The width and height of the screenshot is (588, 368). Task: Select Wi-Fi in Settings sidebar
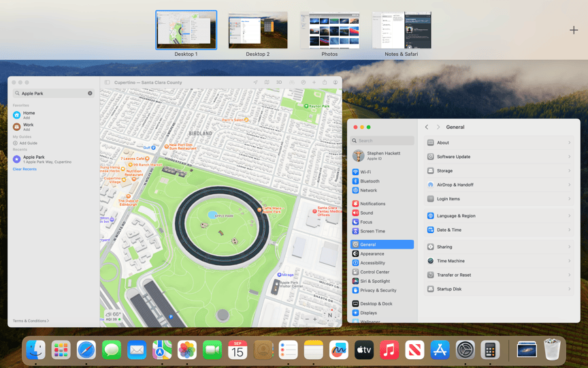(382, 172)
